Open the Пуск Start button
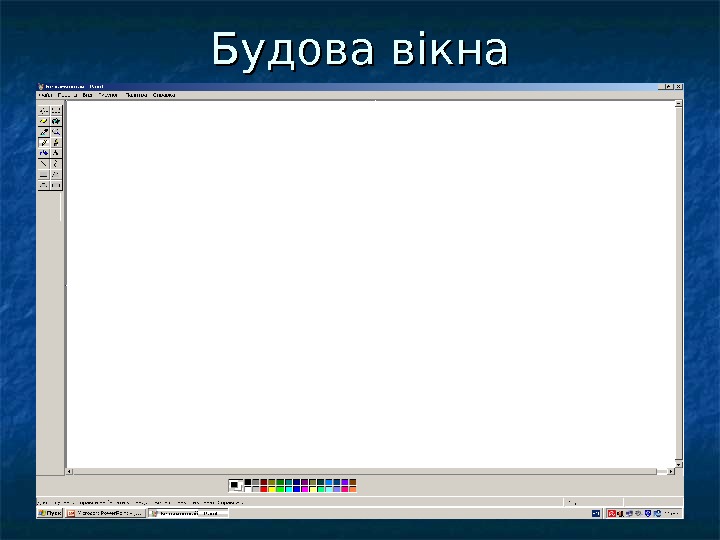The height and width of the screenshot is (540, 720). point(51,513)
